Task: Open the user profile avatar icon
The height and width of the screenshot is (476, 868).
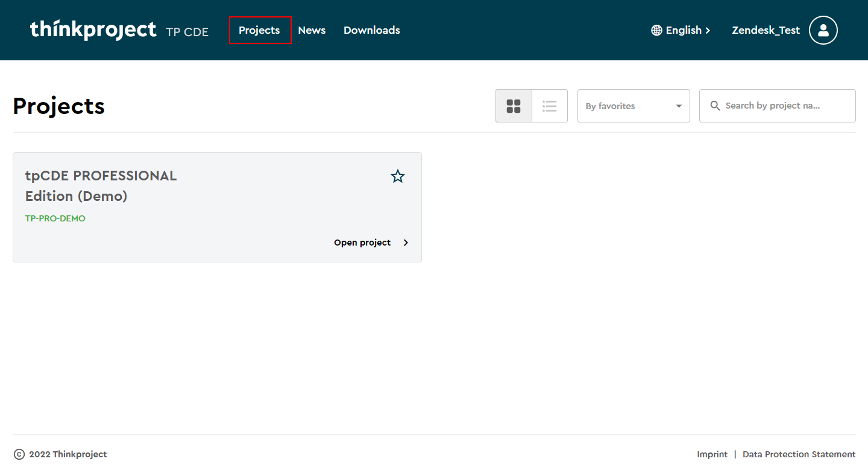Action: (x=823, y=30)
